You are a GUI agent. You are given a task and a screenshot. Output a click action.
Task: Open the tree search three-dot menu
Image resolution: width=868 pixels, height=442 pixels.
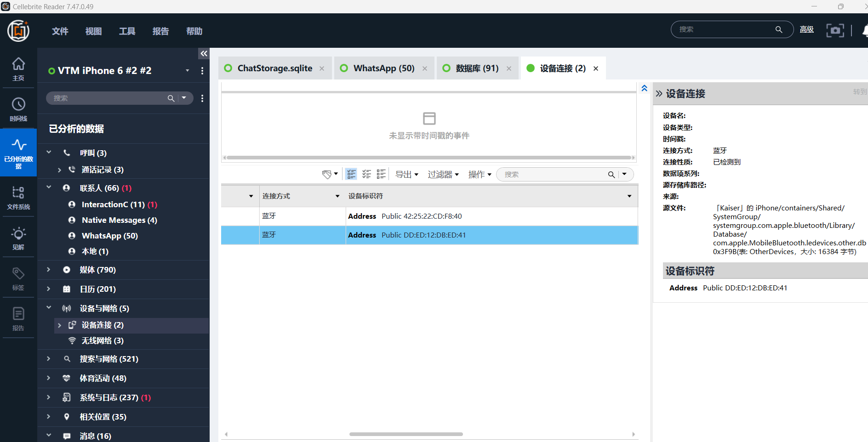[202, 98]
